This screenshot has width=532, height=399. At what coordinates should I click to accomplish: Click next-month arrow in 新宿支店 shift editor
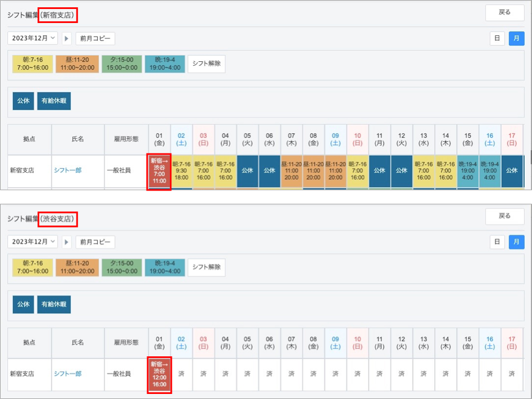(x=67, y=38)
